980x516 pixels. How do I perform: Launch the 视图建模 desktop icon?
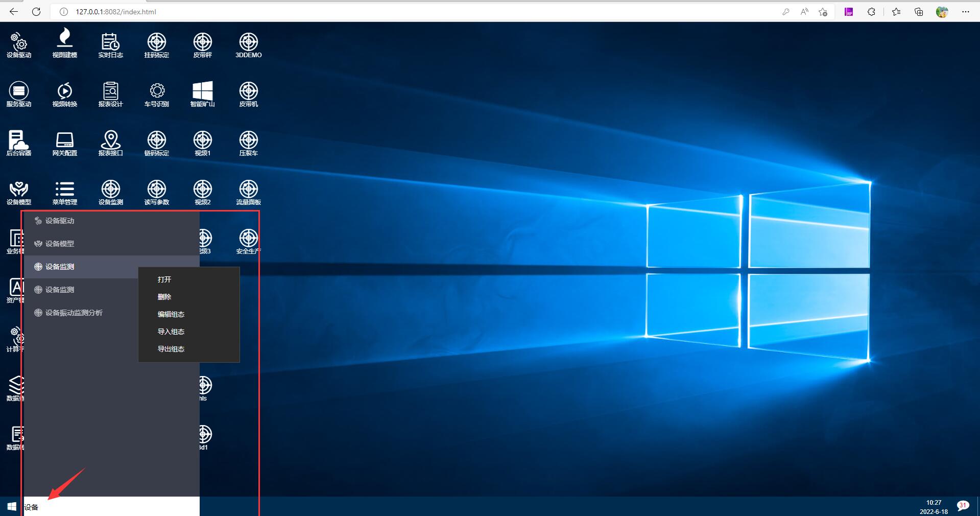pyautogui.click(x=65, y=44)
